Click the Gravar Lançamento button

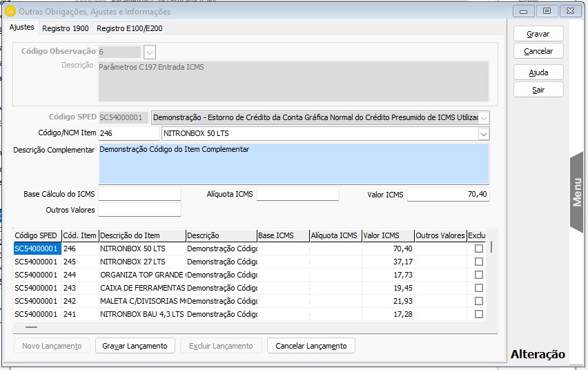click(x=135, y=346)
